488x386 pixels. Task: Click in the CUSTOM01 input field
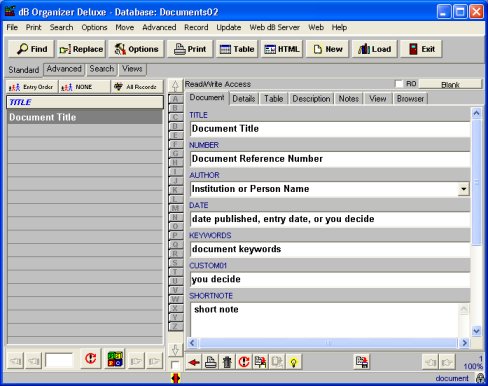tap(330, 279)
